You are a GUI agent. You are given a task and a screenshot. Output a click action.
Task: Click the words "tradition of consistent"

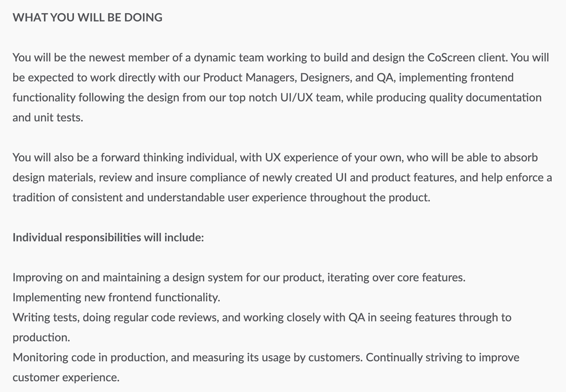[68, 197]
